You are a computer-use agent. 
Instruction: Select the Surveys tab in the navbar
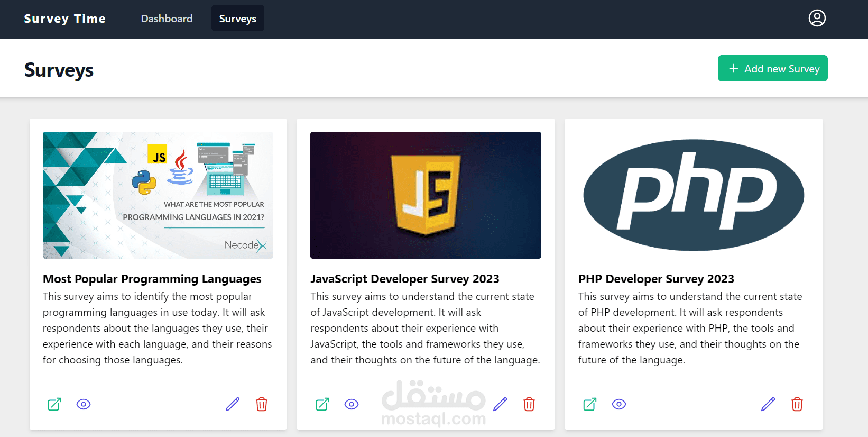238,19
